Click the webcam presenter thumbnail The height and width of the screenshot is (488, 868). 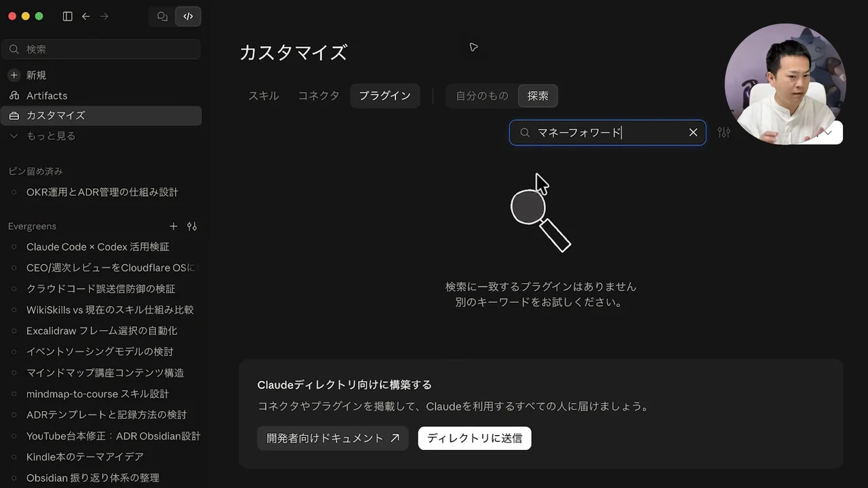coord(785,84)
